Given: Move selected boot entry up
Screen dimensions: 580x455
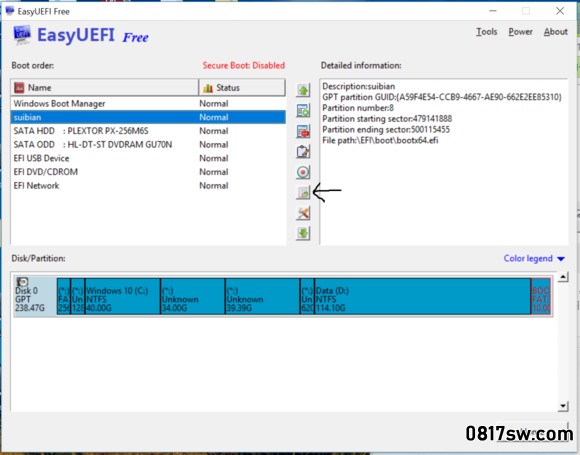Looking at the screenshot, I should pyautogui.click(x=303, y=90).
